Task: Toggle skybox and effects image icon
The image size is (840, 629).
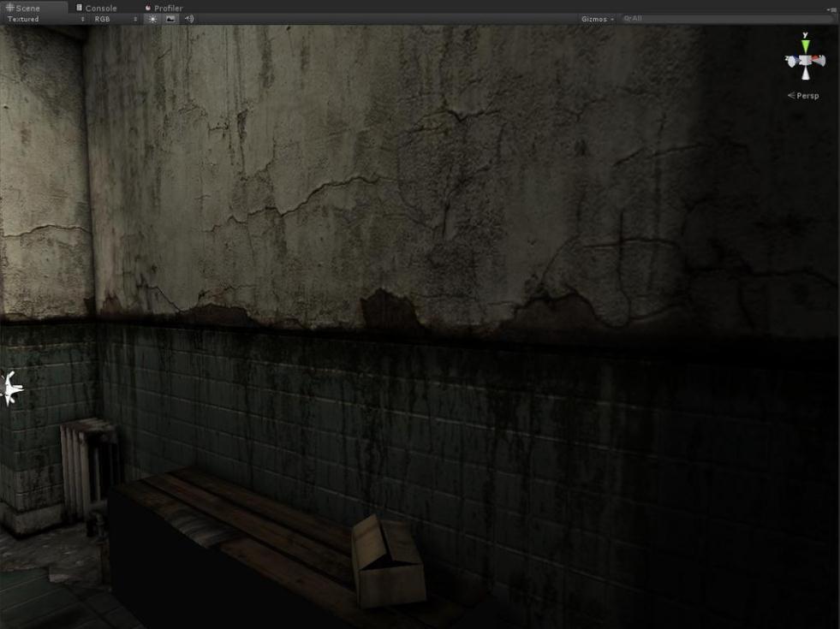Action: (170, 19)
